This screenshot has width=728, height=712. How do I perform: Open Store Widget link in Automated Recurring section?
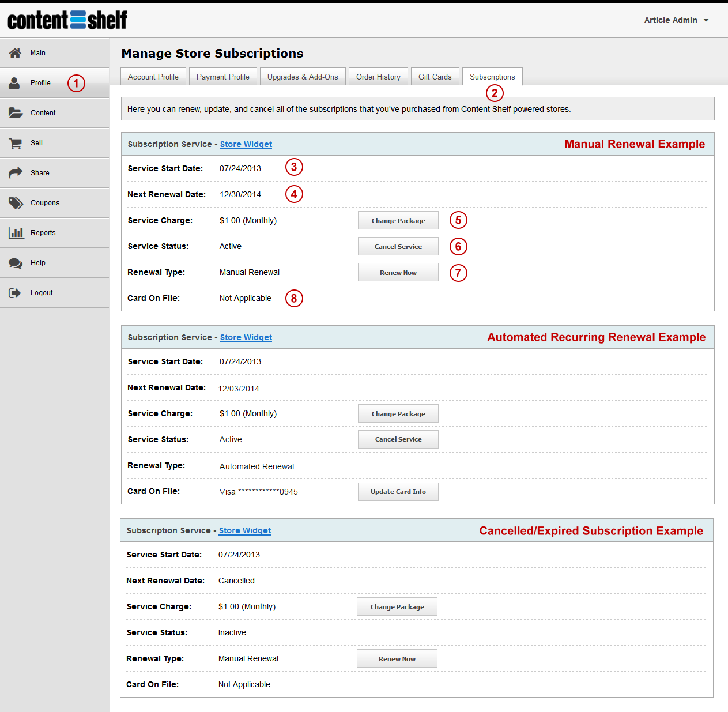(246, 337)
